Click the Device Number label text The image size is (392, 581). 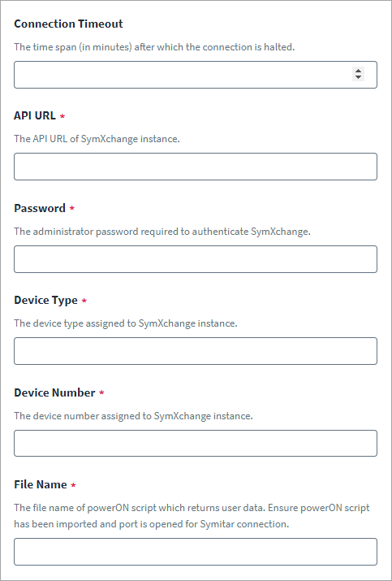tap(55, 392)
